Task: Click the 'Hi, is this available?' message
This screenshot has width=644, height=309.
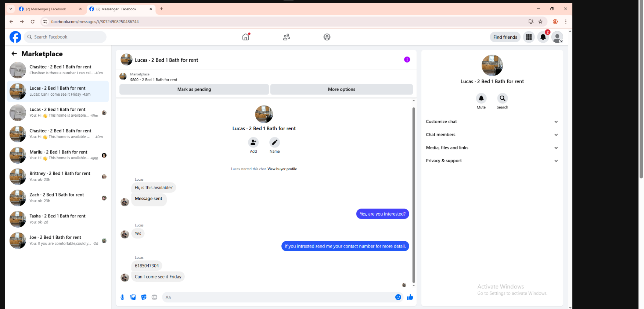Action: (154, 188)
